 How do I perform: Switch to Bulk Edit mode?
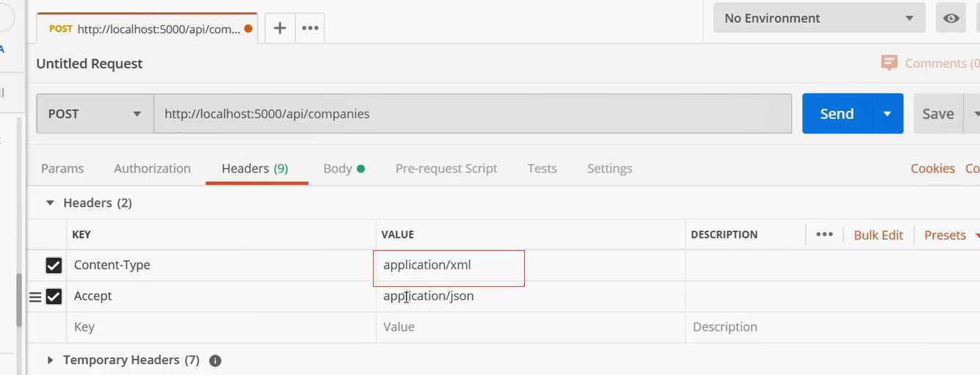tap(878, 235)
